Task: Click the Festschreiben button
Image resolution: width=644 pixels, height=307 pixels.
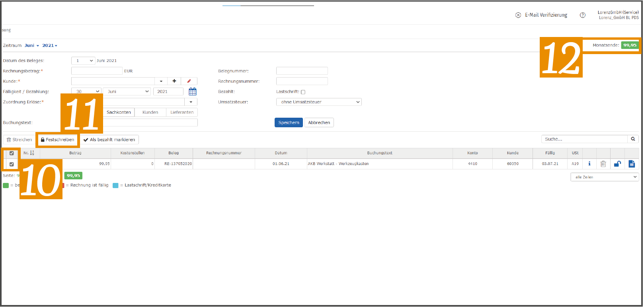Action: tap(58, 140)
